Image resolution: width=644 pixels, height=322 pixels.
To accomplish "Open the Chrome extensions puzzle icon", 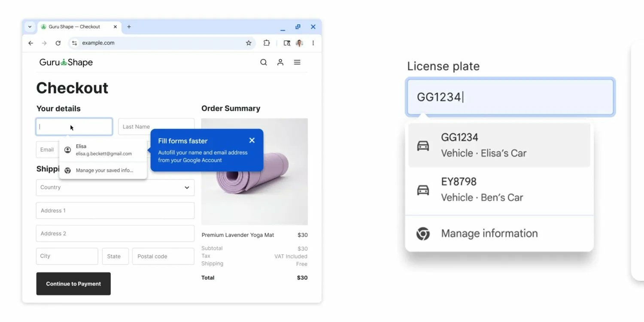I will (x=267, y=43).
